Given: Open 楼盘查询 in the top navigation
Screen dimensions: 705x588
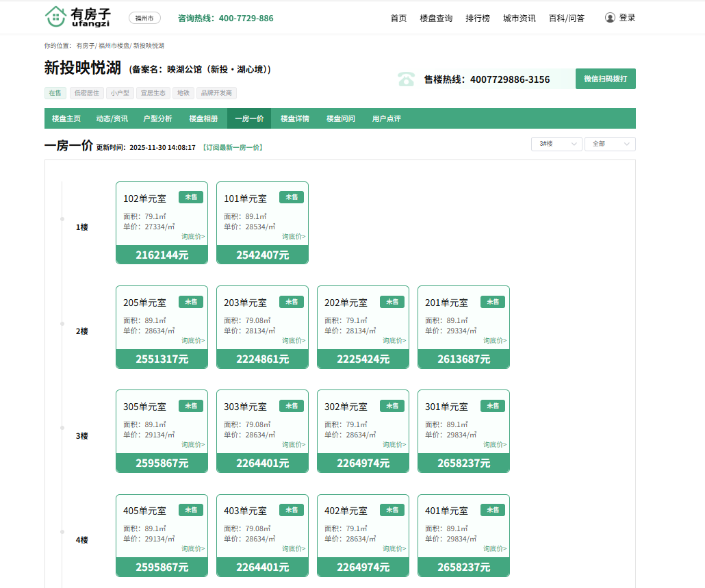Looking at the screenshot, I should 436,18.
